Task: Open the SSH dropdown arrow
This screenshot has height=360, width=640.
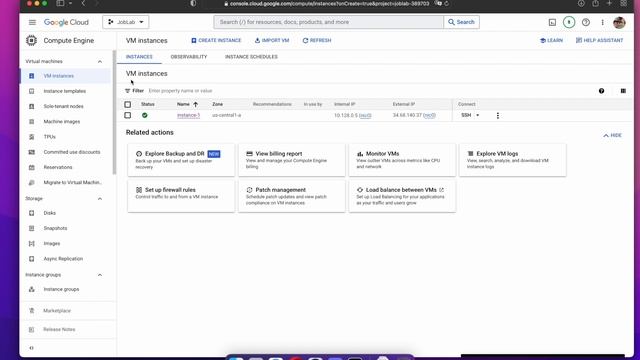Action: pyautogui.click(x=478, y=116)
